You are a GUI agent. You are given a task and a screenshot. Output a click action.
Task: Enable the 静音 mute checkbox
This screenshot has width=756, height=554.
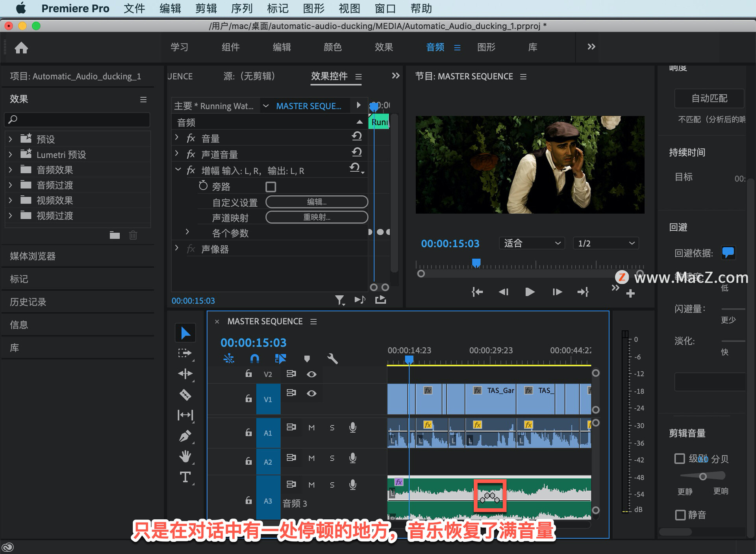(680, 515)
